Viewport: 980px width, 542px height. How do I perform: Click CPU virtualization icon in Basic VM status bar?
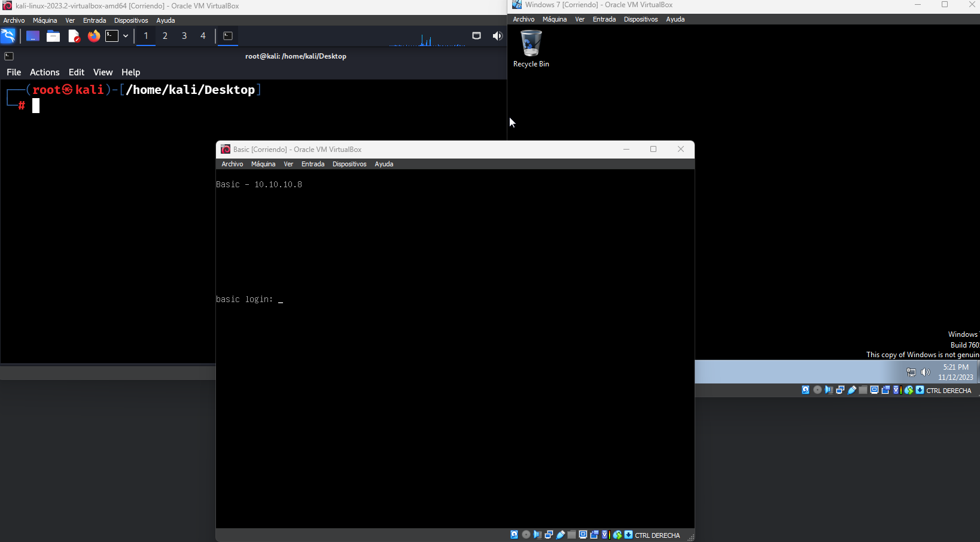605,535
